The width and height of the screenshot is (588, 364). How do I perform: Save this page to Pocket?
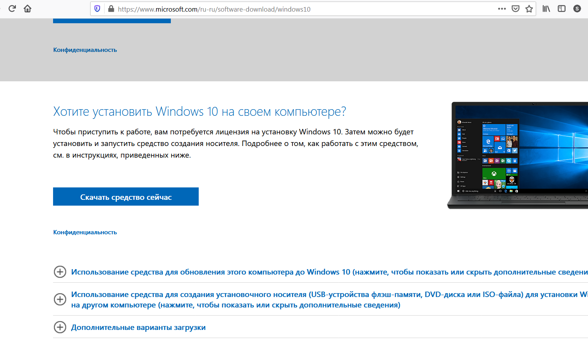516,9
